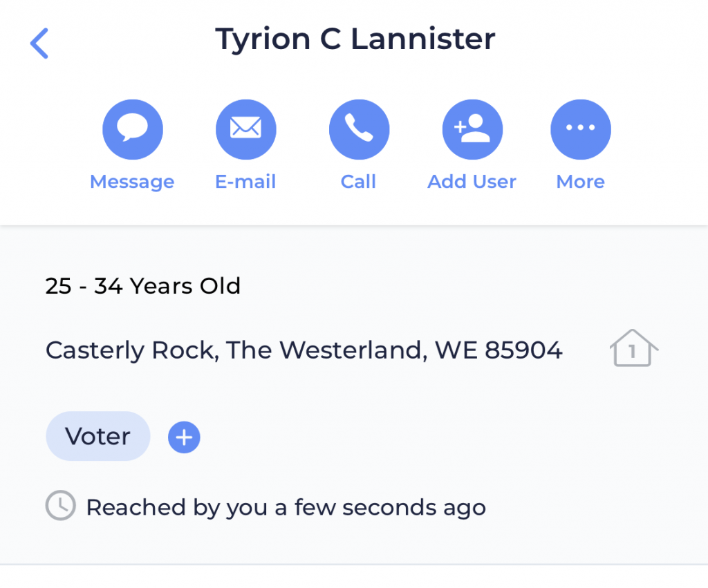Image resolution: width=708 pixels, height=588 pixels.
Task: Tap the Call phone icon
Action: tap(360, 129)
